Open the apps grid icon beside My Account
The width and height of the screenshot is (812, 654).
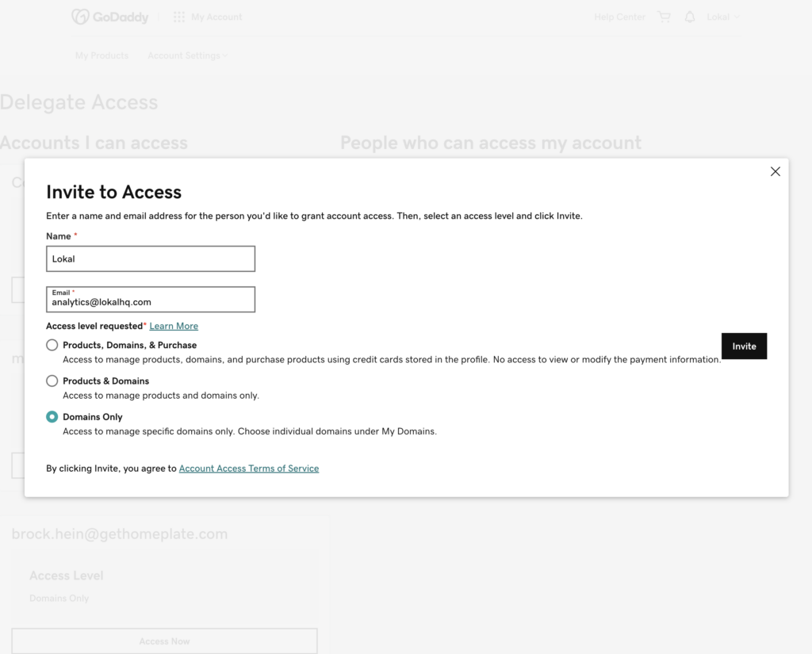(179, 17)
